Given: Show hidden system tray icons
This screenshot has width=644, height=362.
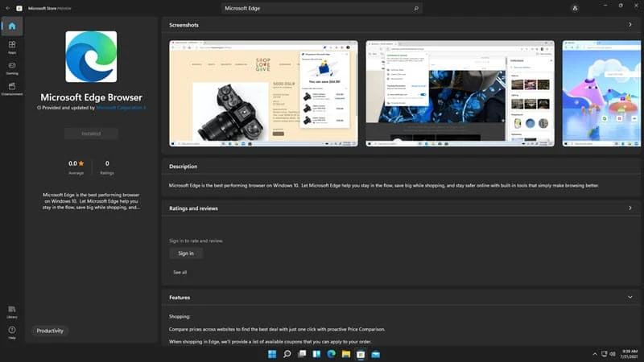Looking at the screenshot, I should [595, 354].
